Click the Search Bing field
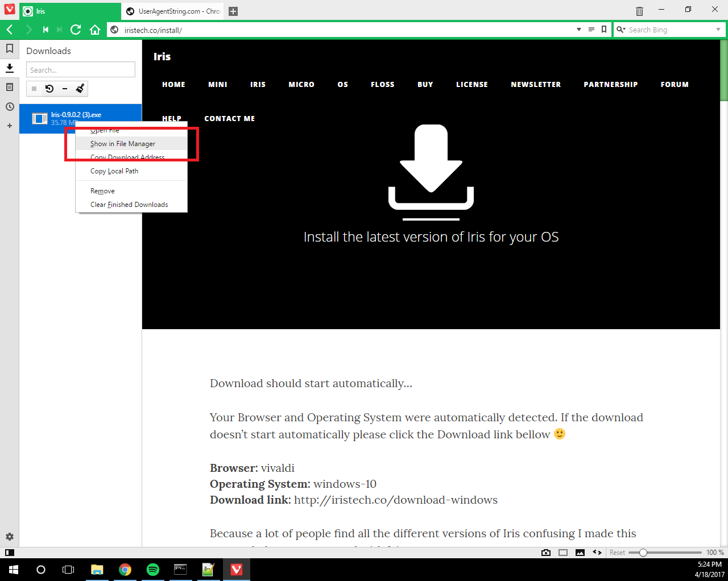This screenshot has height=581, width=728. pyautogui.click(x=669, y=30)
